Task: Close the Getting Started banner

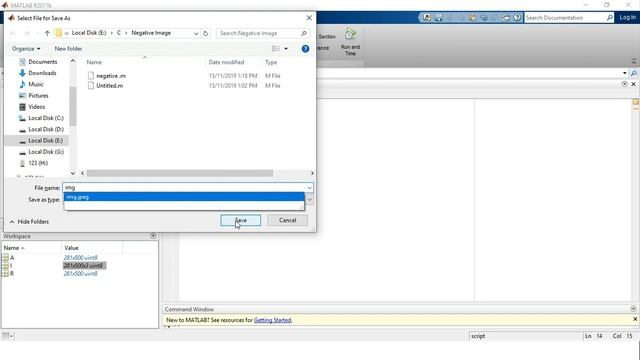Action: coord(635,319)
